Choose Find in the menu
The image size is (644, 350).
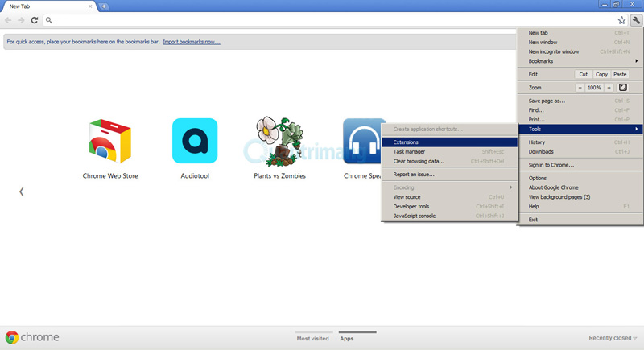coord(580,110)
